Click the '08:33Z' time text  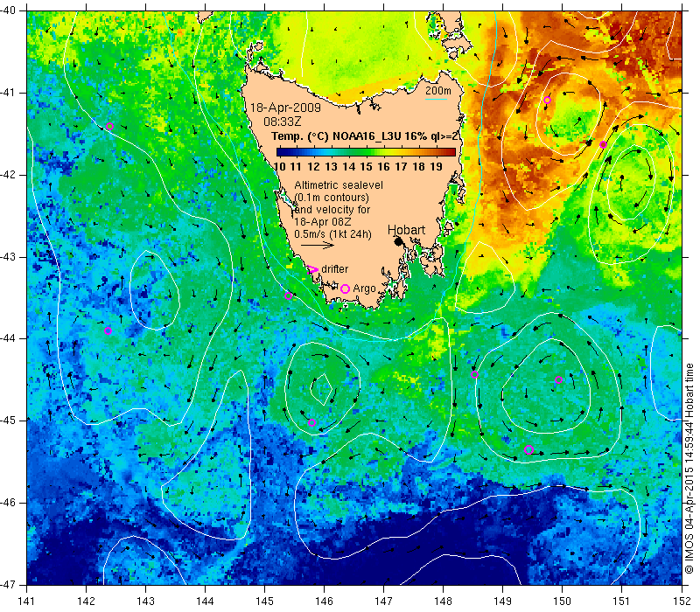pos(282,122)
